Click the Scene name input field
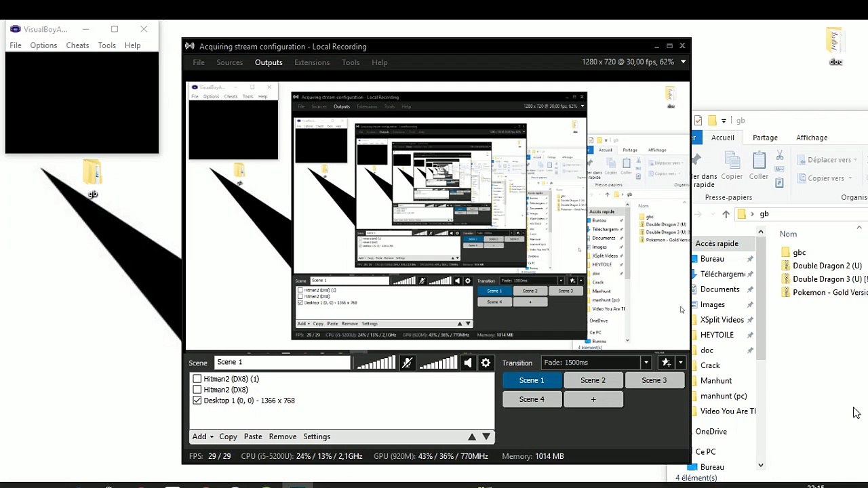 pyautogui.click(x=282, y=363)
